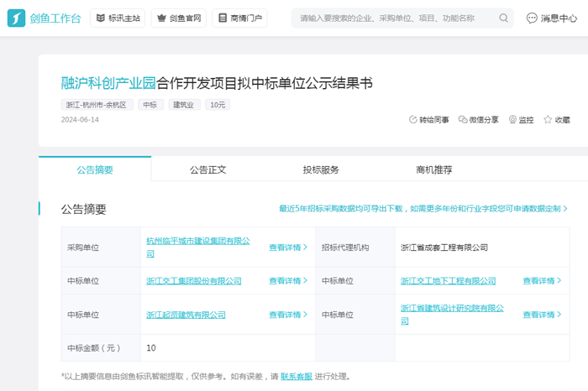This screenshot has height=391, width=588.
Task: Click the date 2024-06-14
Action: click(80, 119)
